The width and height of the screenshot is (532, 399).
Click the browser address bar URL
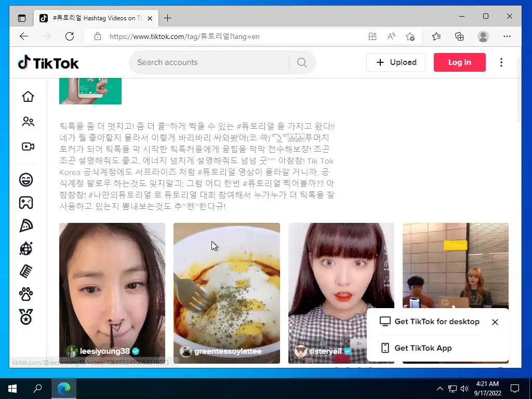184,37
